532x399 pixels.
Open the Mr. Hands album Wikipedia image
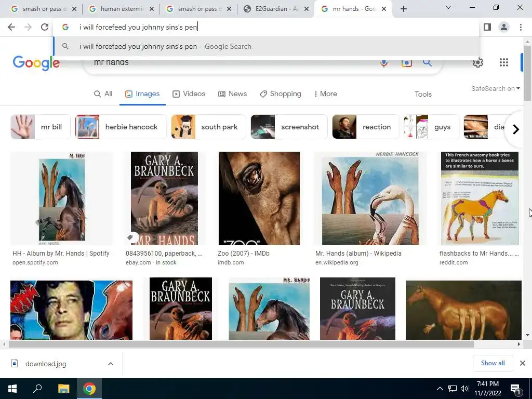click(370, 198)
